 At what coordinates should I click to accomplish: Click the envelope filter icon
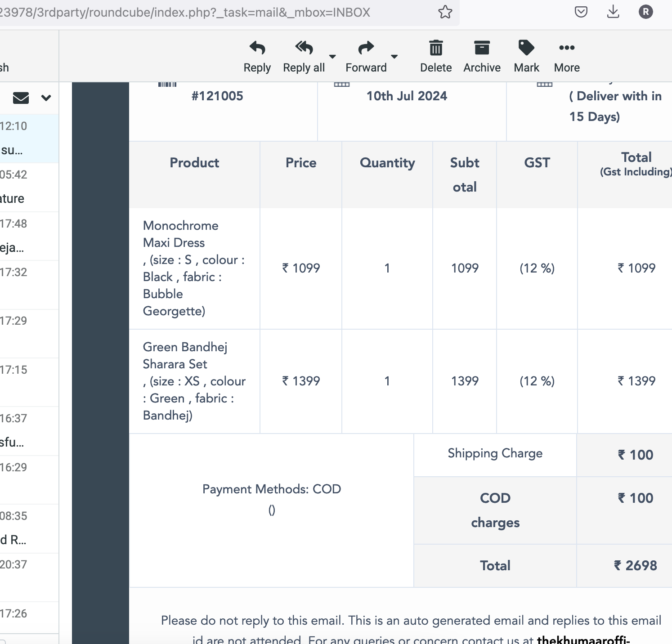(21, 98)
